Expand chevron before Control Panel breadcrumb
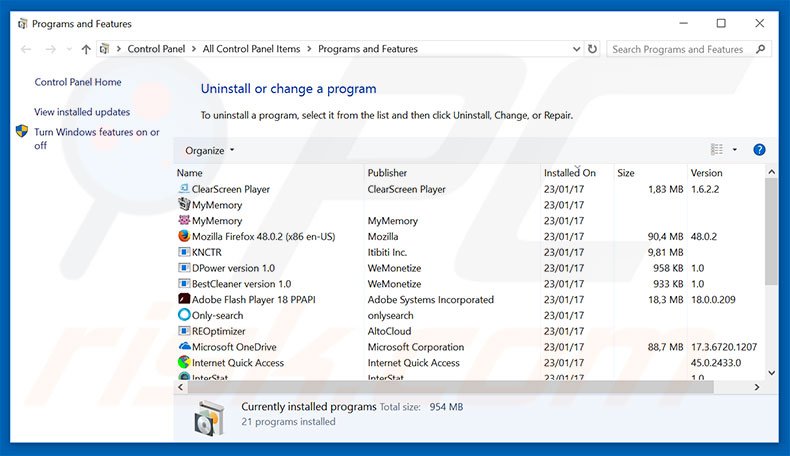Viewport: 790px width, 456px height. point(119,49)
